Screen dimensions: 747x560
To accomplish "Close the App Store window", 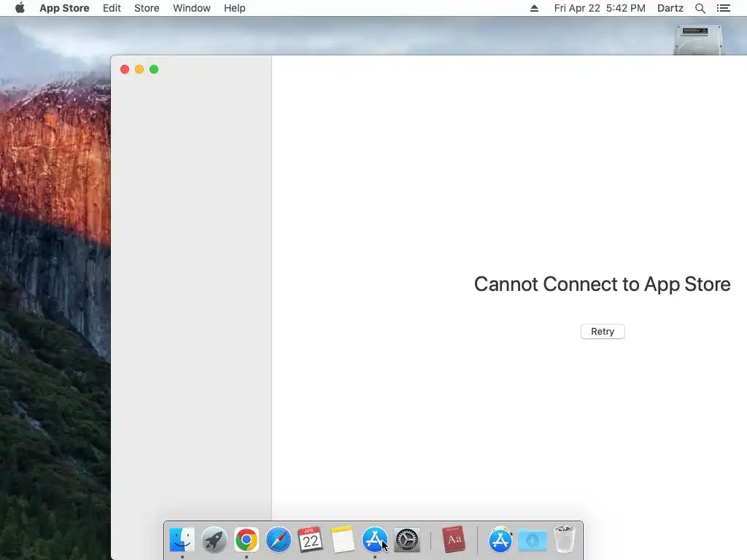I will tap(125, 69).
